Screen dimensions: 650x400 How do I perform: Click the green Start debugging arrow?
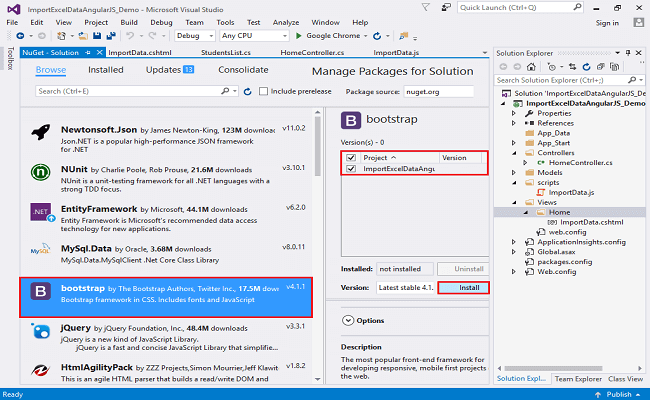298,36
